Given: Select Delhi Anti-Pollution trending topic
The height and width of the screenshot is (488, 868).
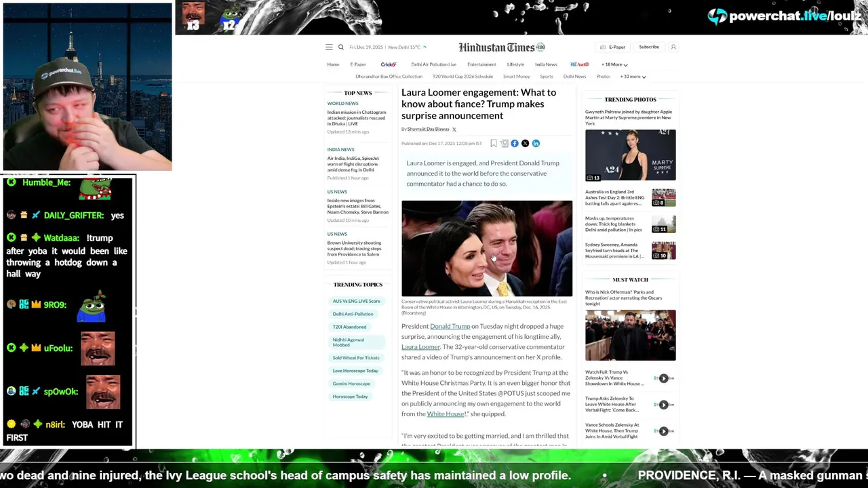Looking at the screenshot, I should (353, 314).
